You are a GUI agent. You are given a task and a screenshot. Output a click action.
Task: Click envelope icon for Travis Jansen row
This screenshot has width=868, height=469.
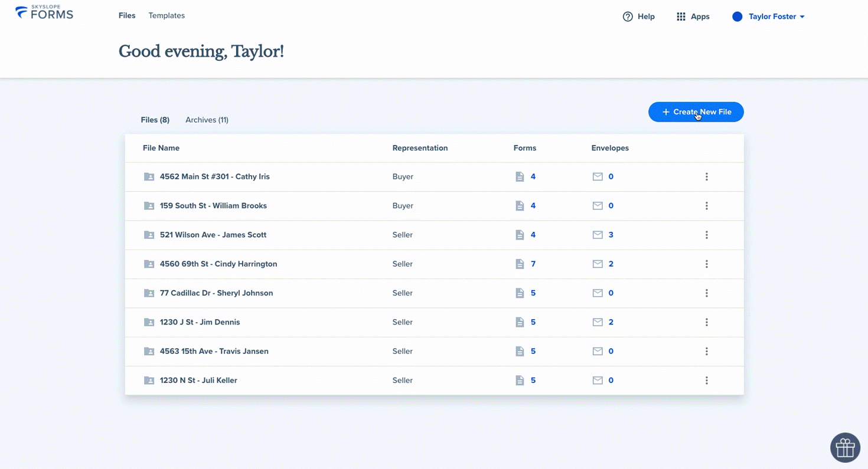coord(598,351)
